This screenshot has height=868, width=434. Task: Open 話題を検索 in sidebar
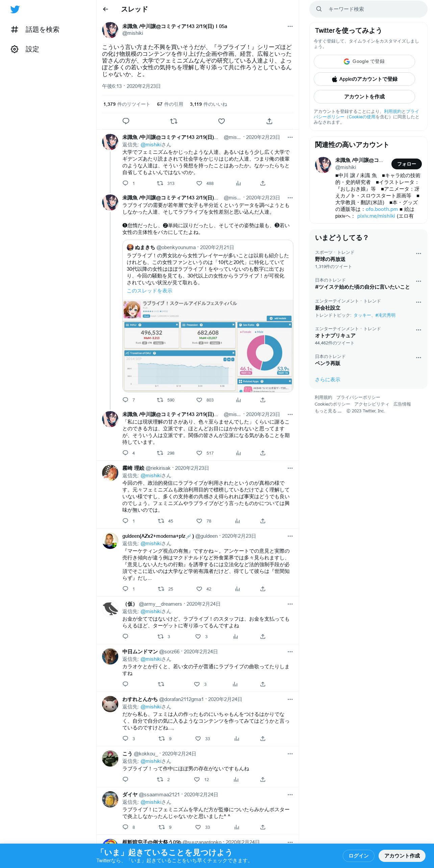click(35, 30)
